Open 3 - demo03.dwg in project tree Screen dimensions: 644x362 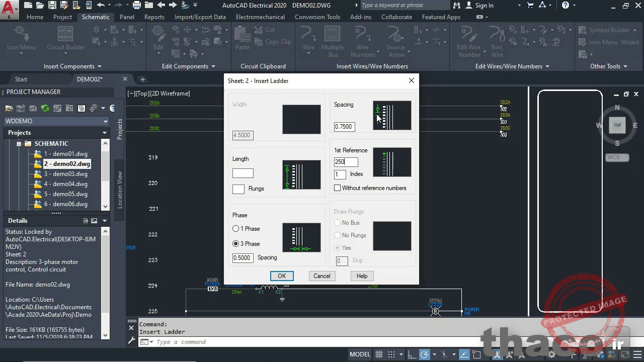(x=65, y=174)
